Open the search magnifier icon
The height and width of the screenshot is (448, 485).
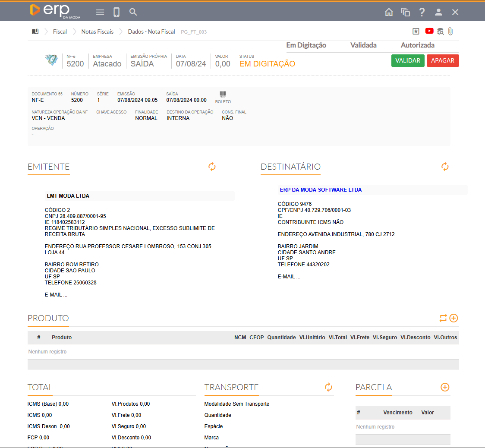tap(133, 12)
